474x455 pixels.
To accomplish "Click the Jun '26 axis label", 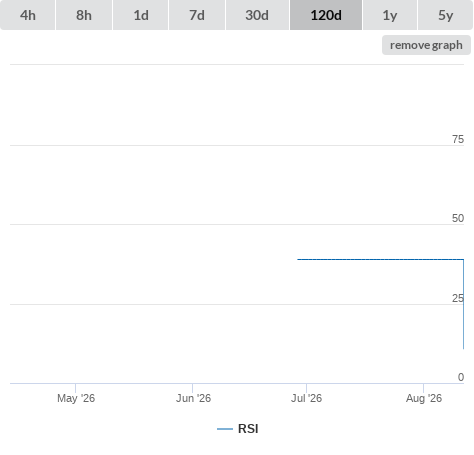I will 193,398.
